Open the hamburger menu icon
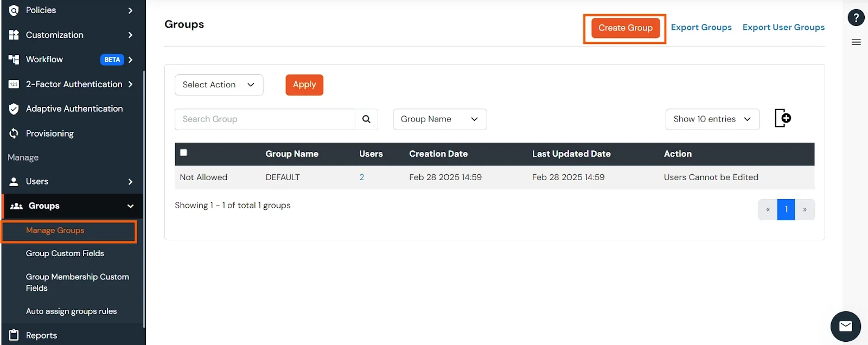This screenshot has height=345, width=868. pos(856,42)
